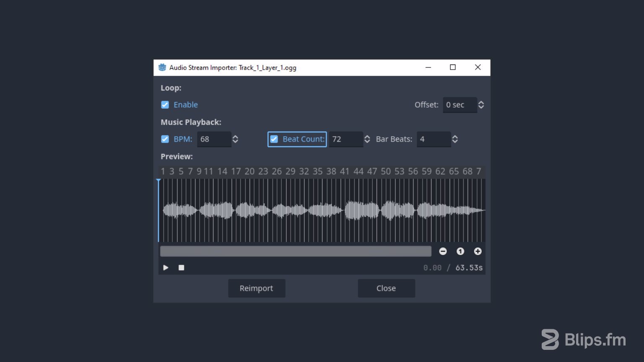
Task: Edit the Offset value field
Action: coord(460,105)
